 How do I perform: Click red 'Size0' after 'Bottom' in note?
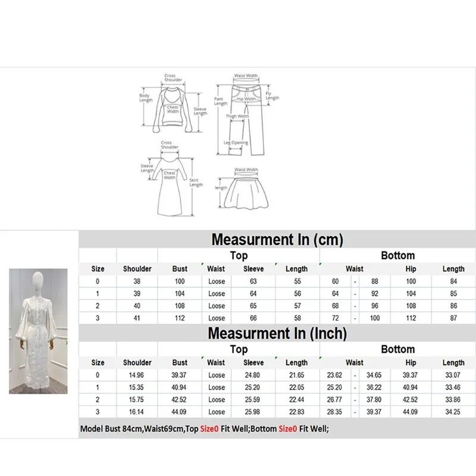tap(287, 428)
